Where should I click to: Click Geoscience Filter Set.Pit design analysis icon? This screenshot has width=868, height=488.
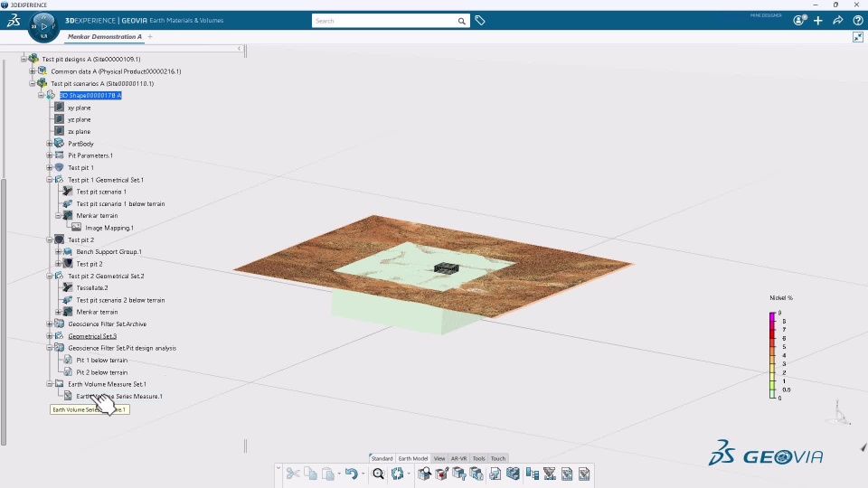tap(60, 348)
